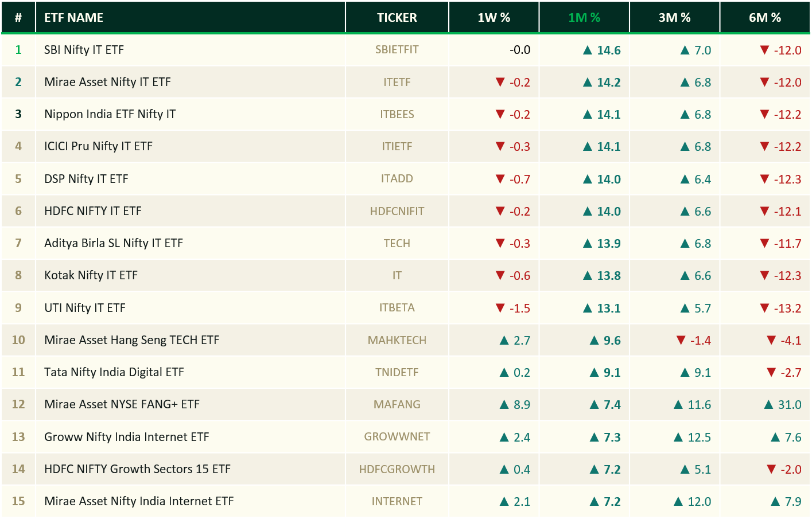This screenshot has width=812, height=519.
Task: Open the ITBEES ticker
Action: 397,114
